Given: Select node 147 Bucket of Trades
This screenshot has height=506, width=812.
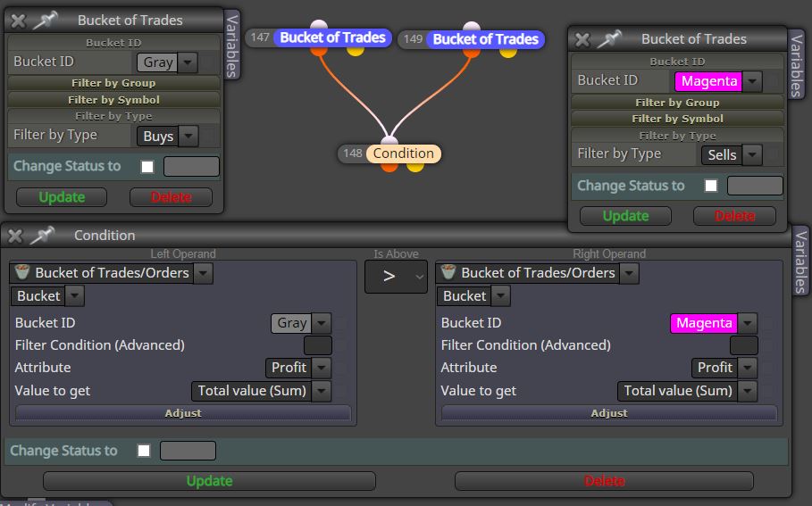Looking at the screenshot, I should tap(332, 37).
